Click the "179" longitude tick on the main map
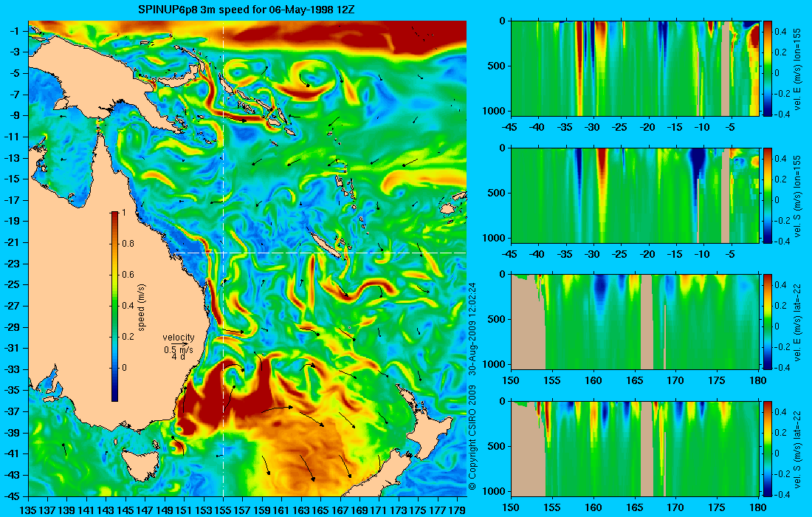This screenshot has width=812, height=517. (458, 510)
